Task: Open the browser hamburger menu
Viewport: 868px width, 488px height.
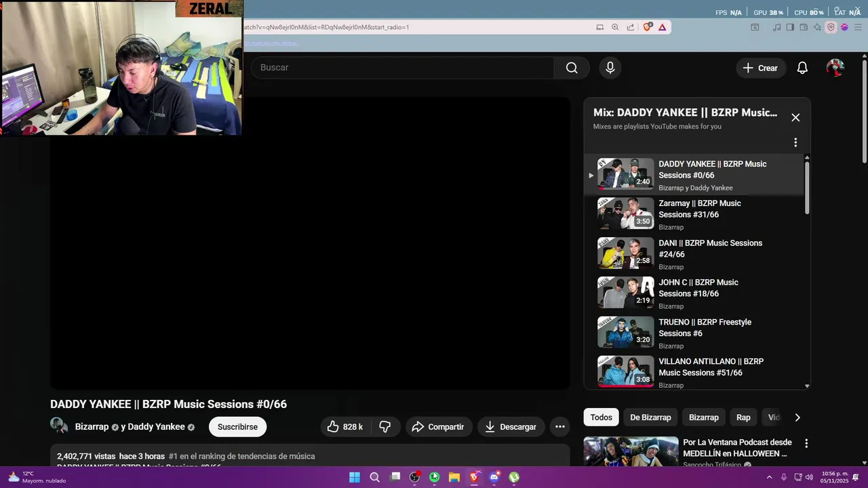Action: click(858, 27)
